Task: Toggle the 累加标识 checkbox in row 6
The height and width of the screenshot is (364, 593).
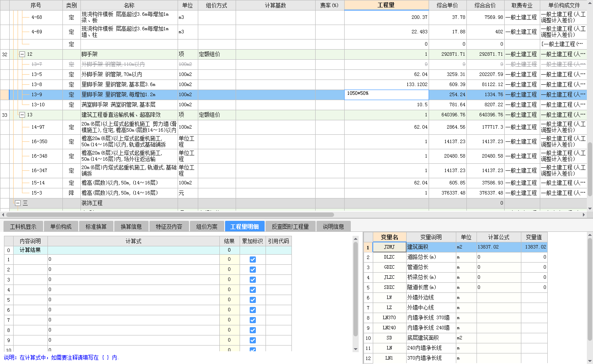Action: click(x=252, y=310)
